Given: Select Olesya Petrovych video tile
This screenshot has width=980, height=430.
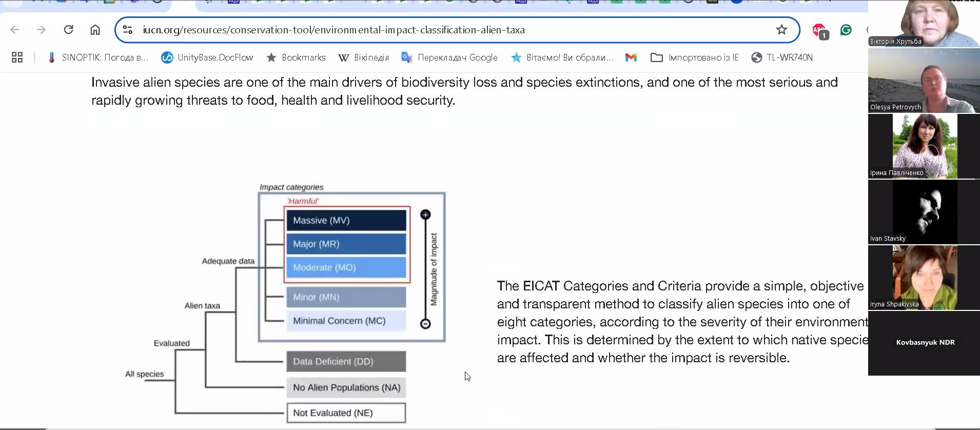Looking at the screenshot, I should tap(924, 81).
